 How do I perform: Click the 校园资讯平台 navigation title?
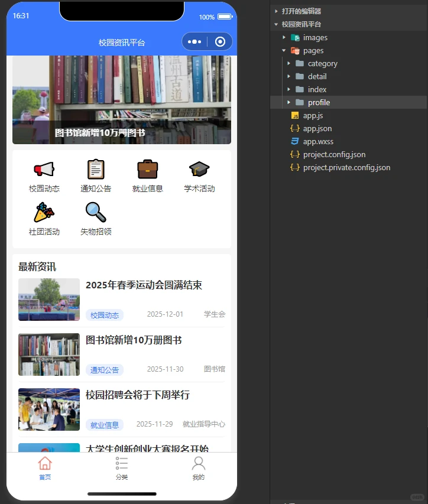click(122, 43)
